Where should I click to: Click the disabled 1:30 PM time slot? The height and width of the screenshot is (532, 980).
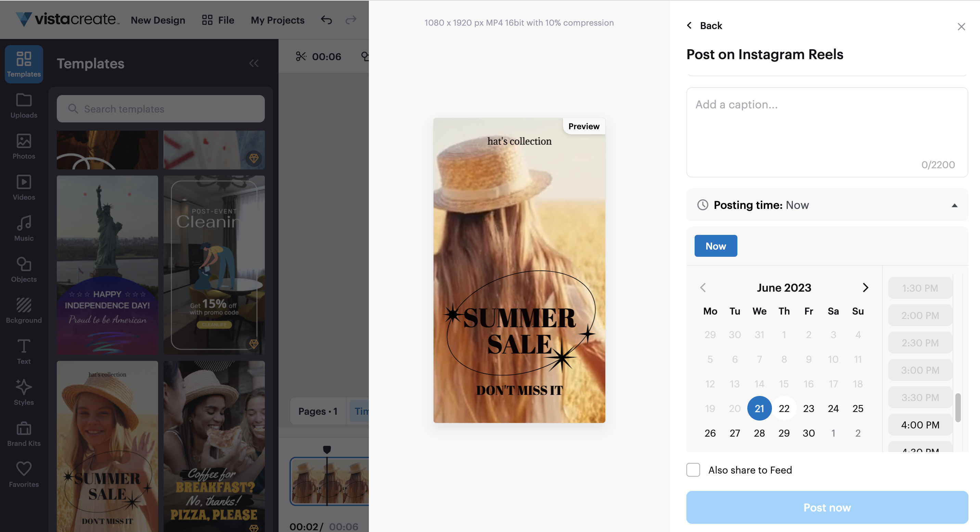coord(920,288)
